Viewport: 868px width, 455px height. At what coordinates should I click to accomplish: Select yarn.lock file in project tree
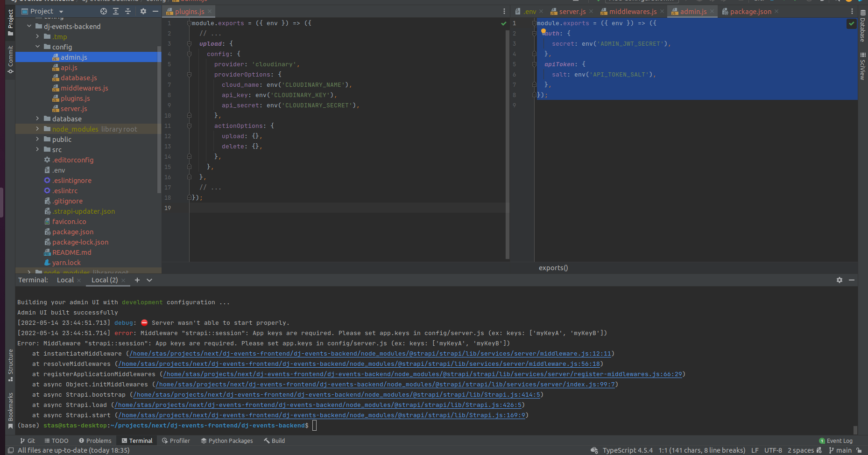tap(66, 263)
